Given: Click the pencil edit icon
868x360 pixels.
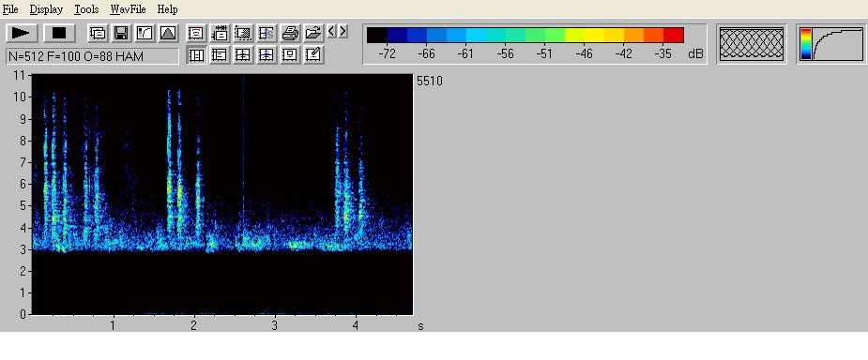Looking at the screenshot, I should [x=313, y=54].
